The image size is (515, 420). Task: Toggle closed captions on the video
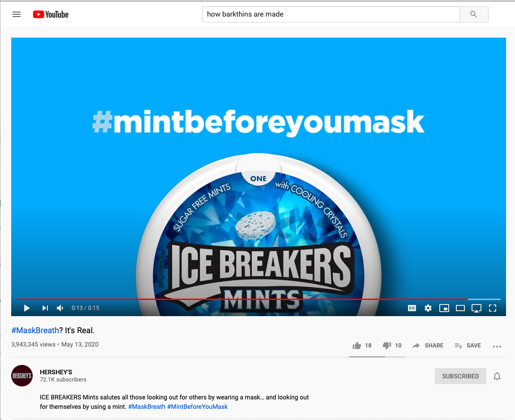[412, 308]
